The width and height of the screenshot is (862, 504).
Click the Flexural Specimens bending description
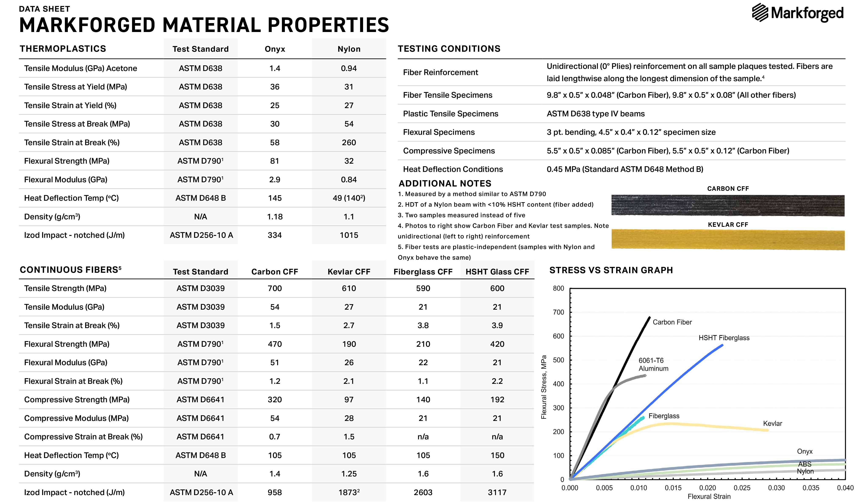click(x=631, y=132)
